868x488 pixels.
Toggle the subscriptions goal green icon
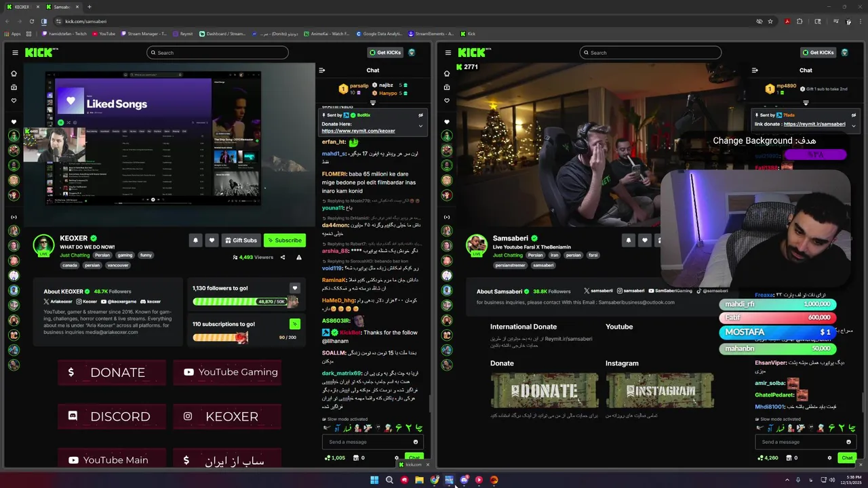tap(294, 324)
